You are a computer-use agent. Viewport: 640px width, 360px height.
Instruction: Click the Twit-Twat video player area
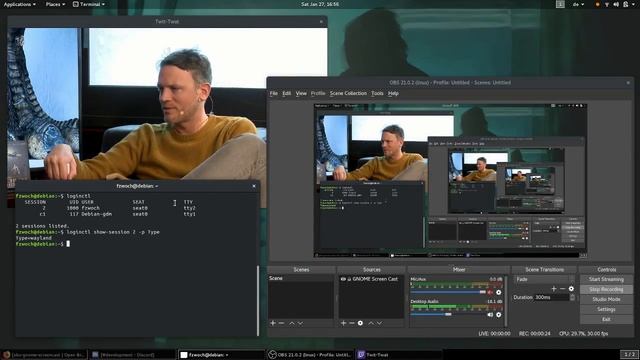tap(167, 104)
